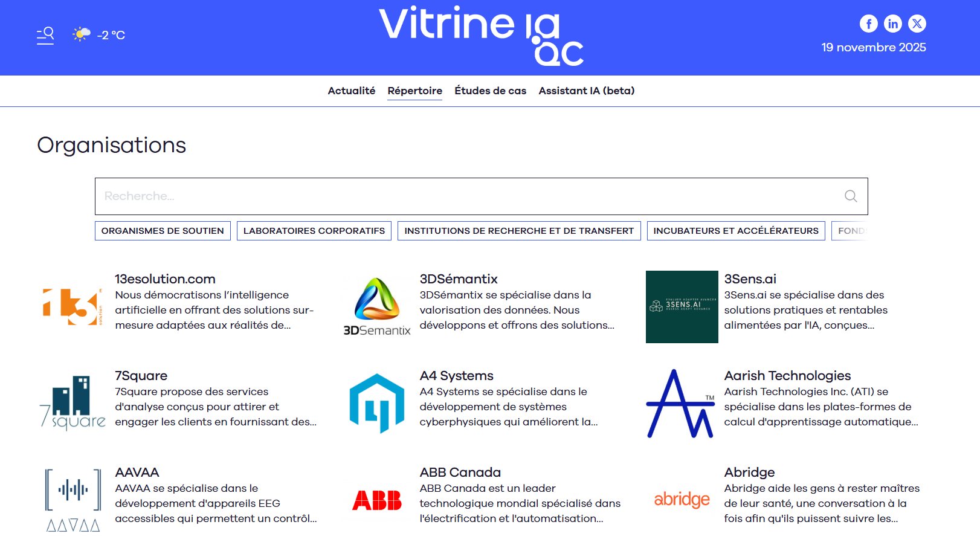This screenshot has width=980, height=545.
Task: Click the ABB logo
Action: click(x=377, y=500)
